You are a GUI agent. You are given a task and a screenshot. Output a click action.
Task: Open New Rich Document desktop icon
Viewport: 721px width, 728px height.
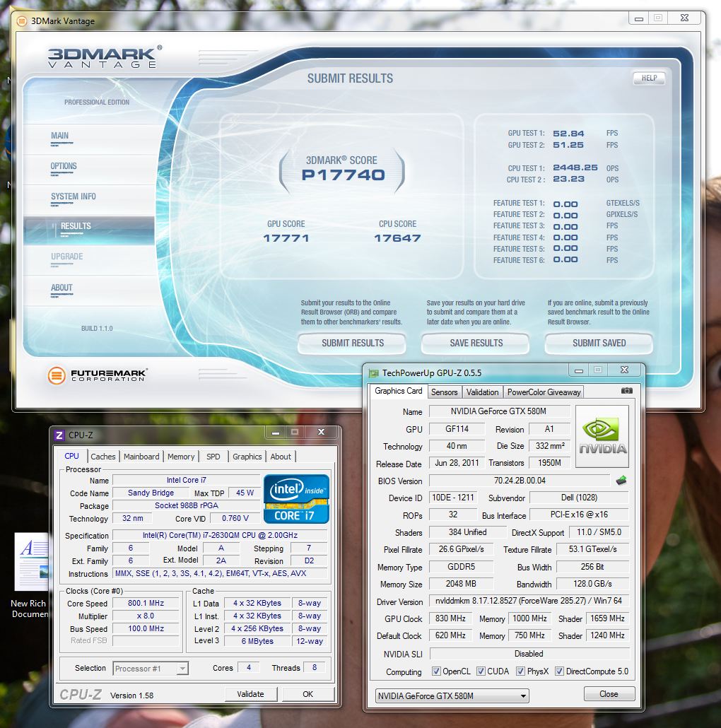(x=30, y=576)
